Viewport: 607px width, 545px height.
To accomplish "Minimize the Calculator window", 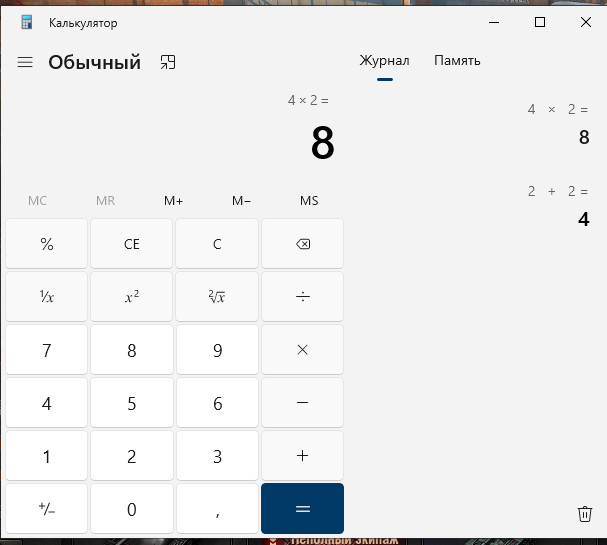I will 494,22.
